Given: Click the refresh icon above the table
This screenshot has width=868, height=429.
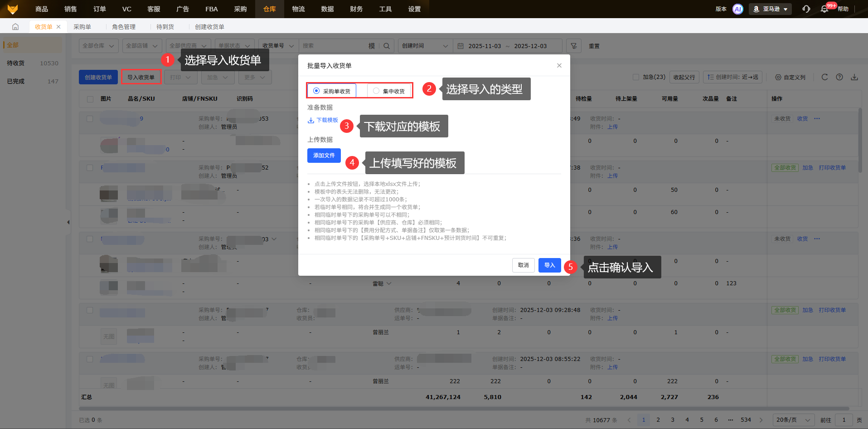Looking at the screenshot, I should pyautogui.click(x=824, y=77).
